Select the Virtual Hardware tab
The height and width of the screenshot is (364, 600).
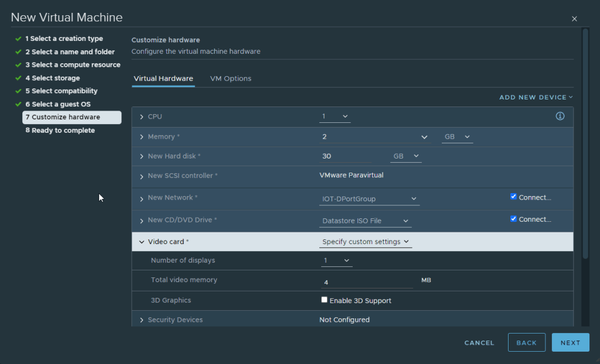click(163, 78)
